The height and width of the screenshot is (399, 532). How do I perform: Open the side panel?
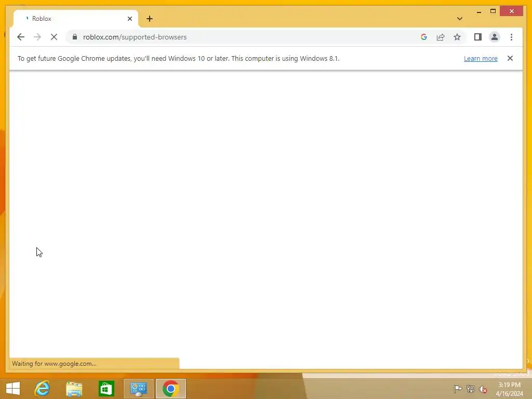click(x=478, y=37)
